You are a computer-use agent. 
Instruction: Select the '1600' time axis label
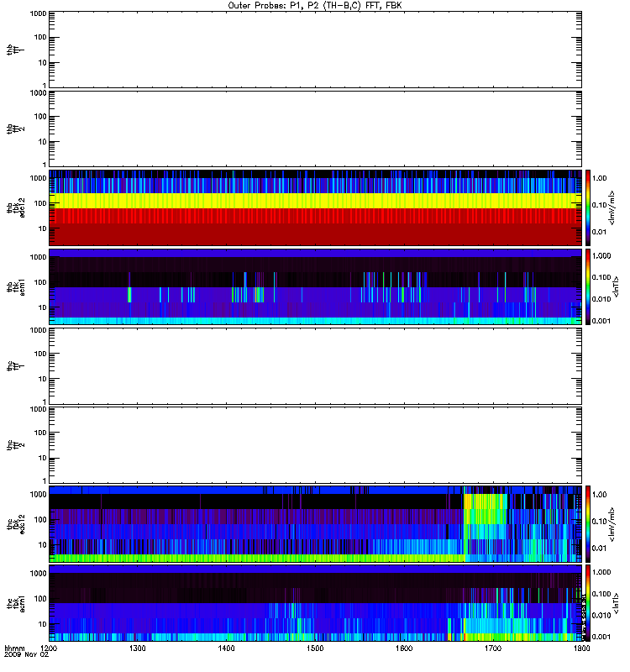pos(404,648)
